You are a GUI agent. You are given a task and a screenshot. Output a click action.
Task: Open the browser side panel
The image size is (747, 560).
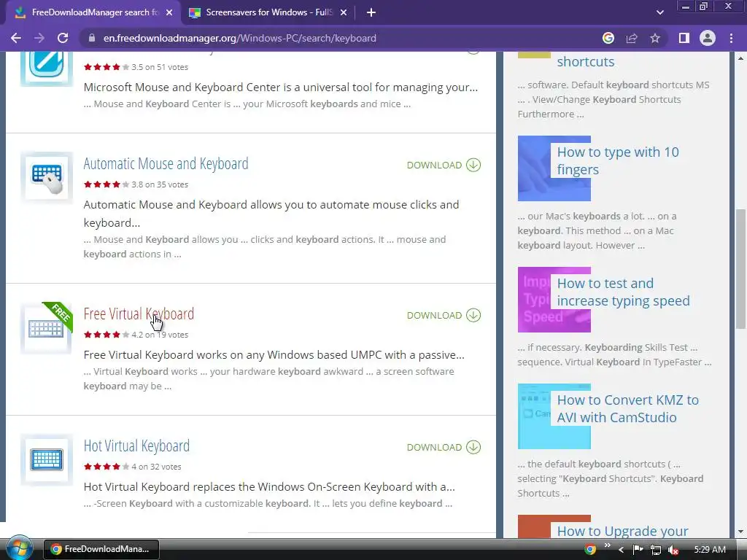(x=684, y=38)
